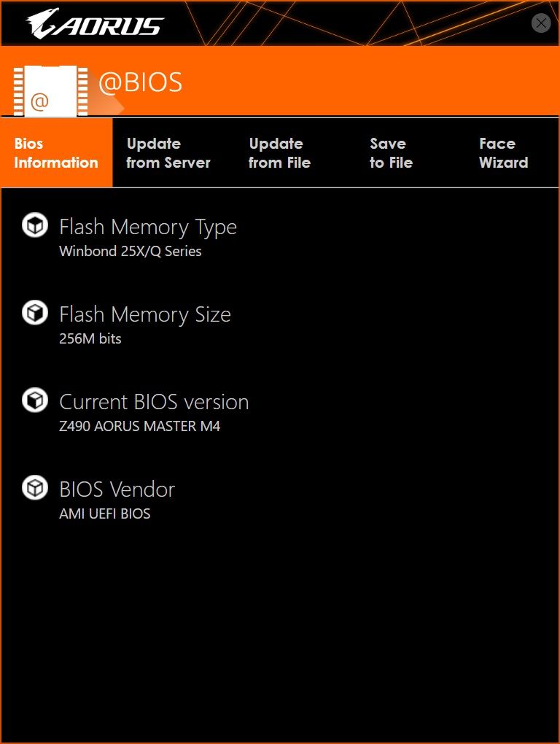Go to Save to File tab

point(391,153)
